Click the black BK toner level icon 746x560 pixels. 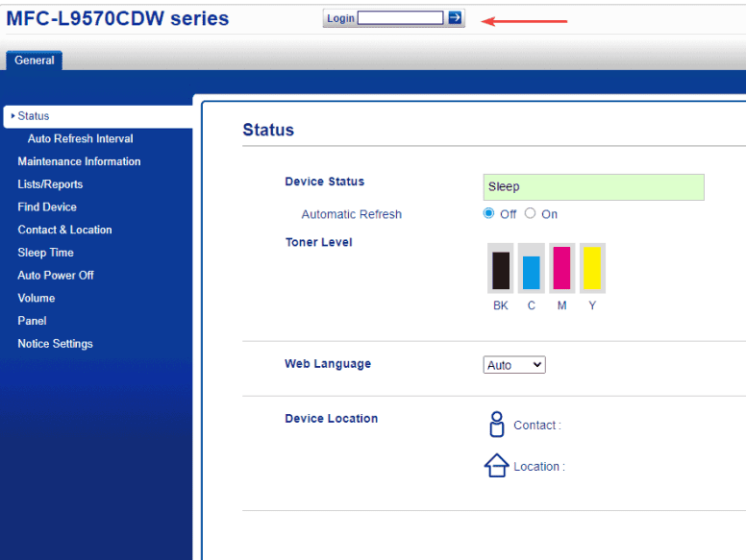501,269
